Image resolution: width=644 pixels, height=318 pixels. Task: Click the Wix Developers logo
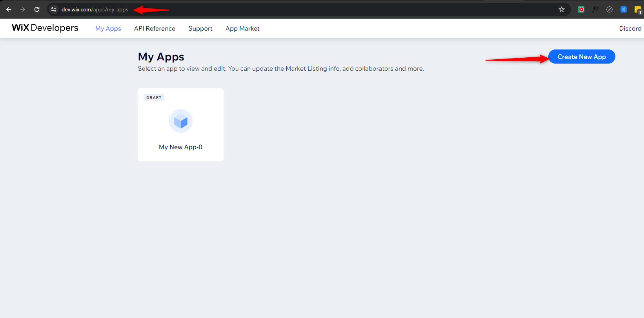point(45,28)
